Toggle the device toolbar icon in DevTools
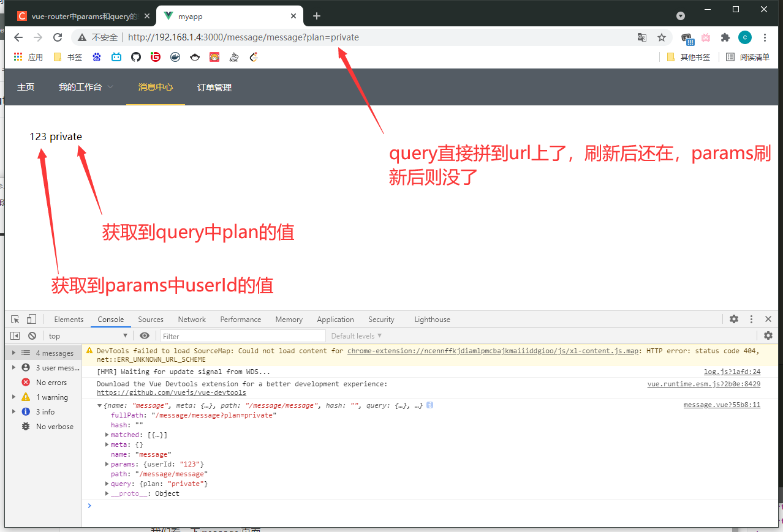783x532 pixels. point(31,319)
